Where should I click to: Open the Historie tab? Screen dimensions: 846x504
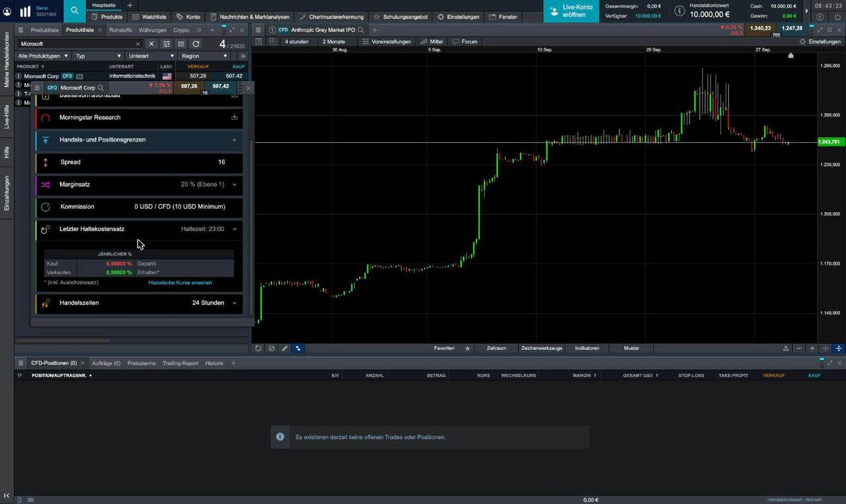click(214, 363)
